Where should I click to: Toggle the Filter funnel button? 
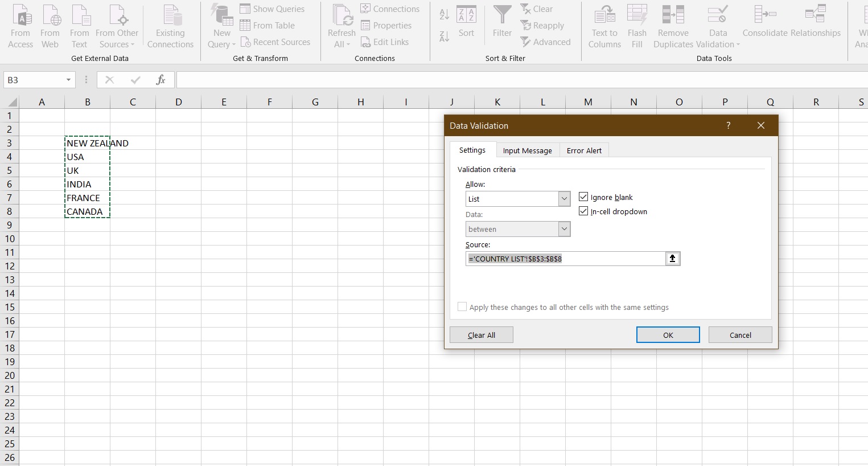coord(502,23)
